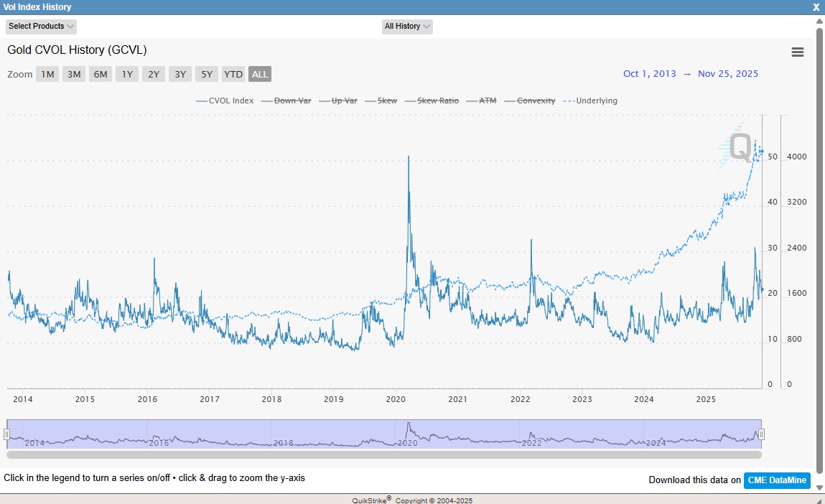
Task: Click the Oct 1, 2013 start date
Action: 649,74
